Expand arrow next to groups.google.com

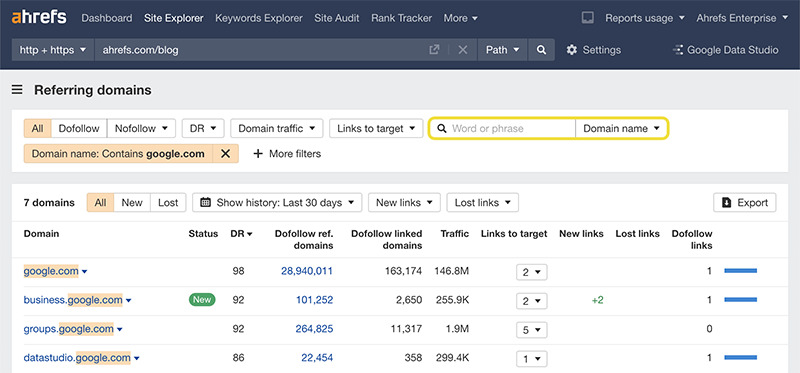(x=119, y=330)
